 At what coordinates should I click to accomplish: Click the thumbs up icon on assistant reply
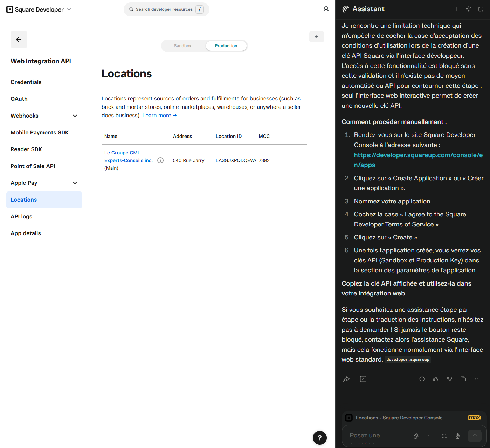(435, 379)
